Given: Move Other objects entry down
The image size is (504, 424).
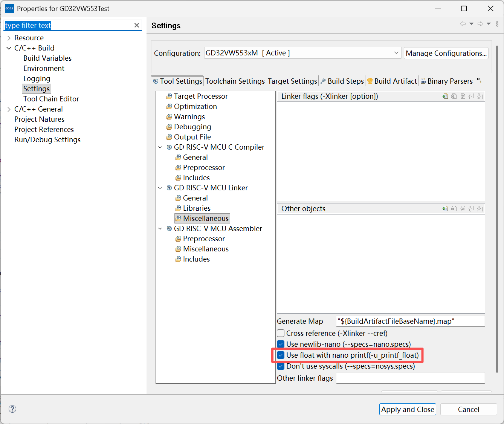Looking at the screenshot, I should [480, 208].
